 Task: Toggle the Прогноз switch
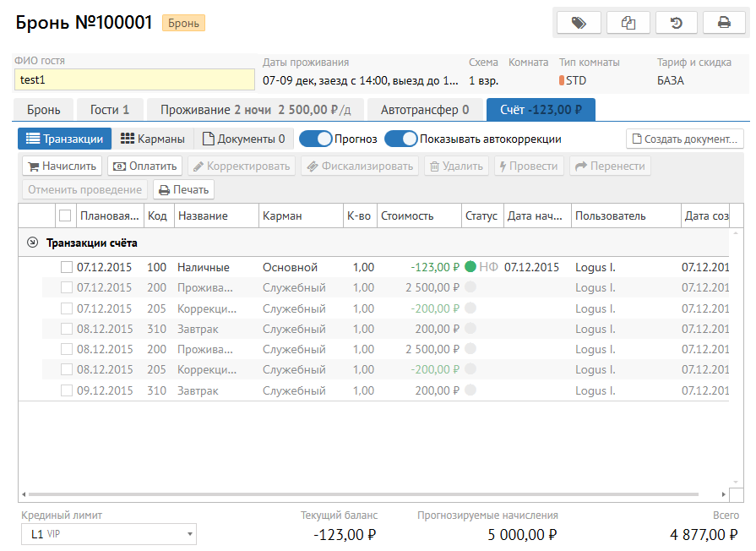(315, 139)
